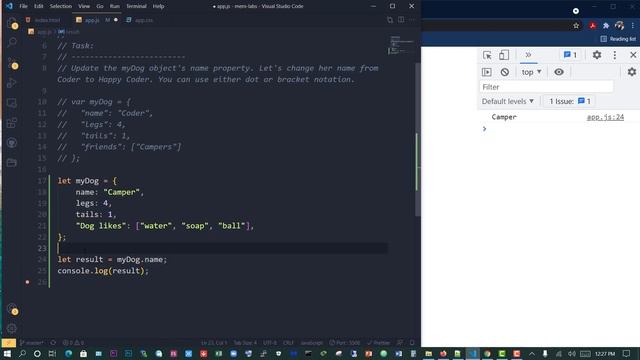Click the Windows Start button

click(7, 353)
